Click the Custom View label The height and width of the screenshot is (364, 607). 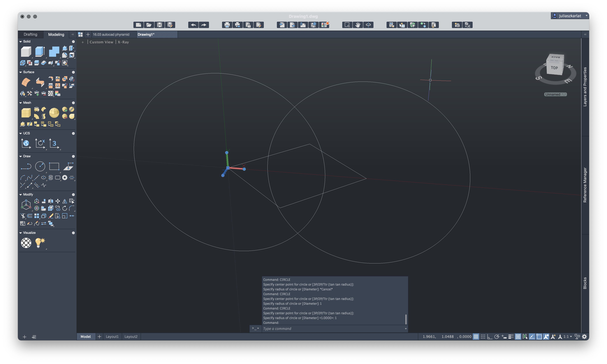(101, 42)
